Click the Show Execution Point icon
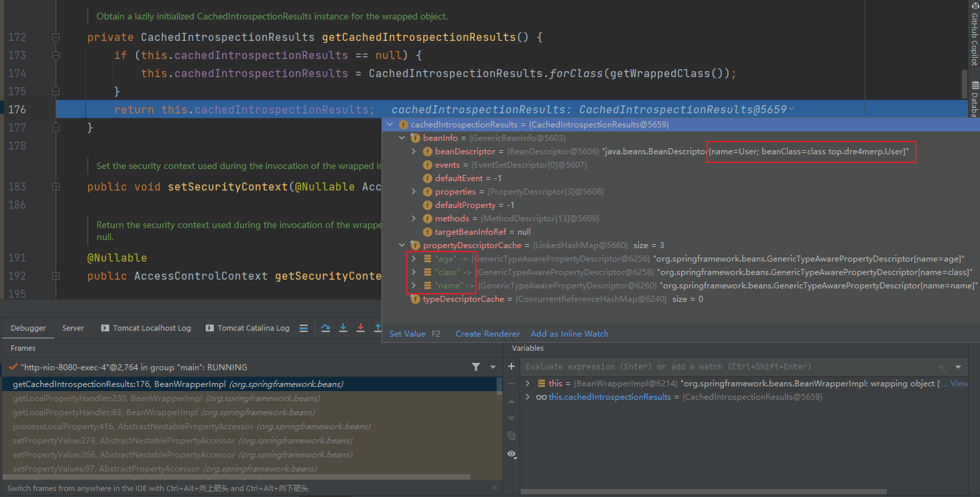980x497 pixels. [x=304, y=328]
